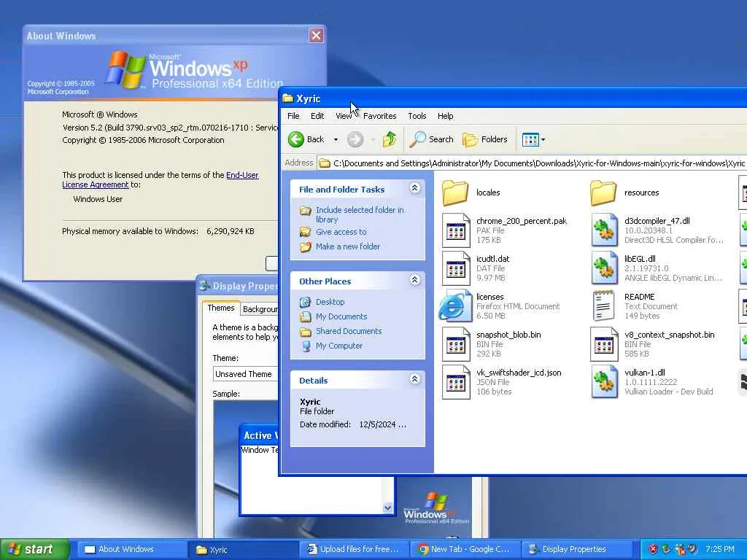Viewport: 747px width, 560px height.
Task: Click the red shield tray icon
Action: [x=653, y=549]
